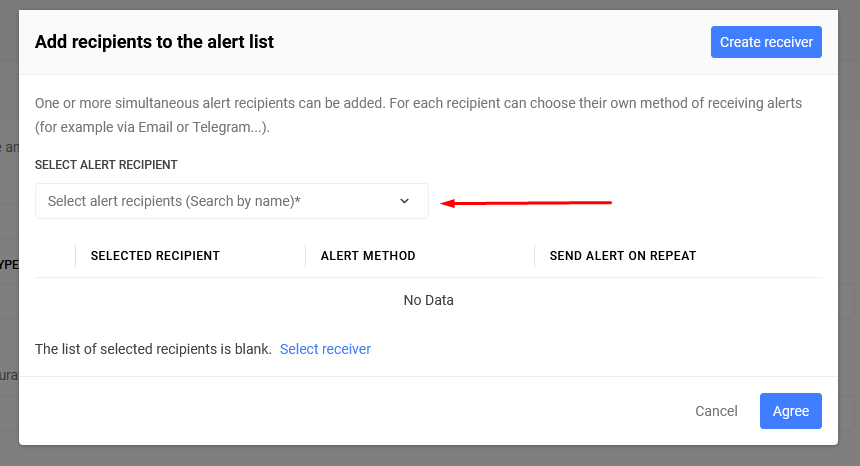Expand the recipient dropdown chevron arrow

(x=404, y=201)
